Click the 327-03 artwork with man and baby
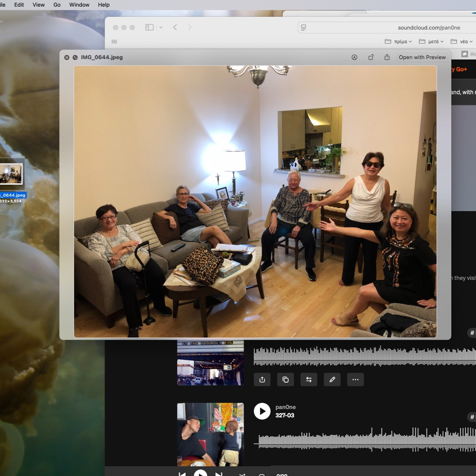476x476 pixels. click(x=210, y=434)
